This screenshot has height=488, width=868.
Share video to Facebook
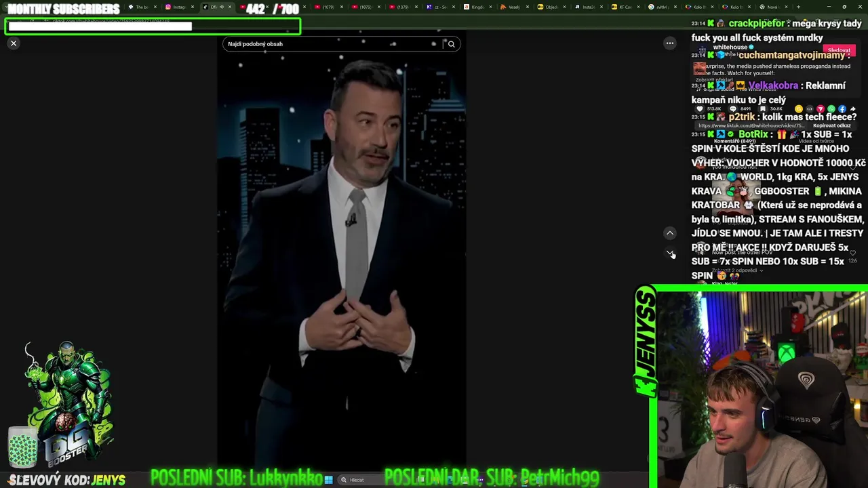click(842, 109)
